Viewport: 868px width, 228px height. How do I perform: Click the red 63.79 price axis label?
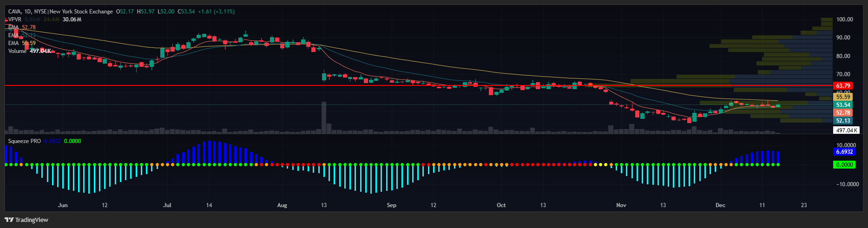(843, 86)
